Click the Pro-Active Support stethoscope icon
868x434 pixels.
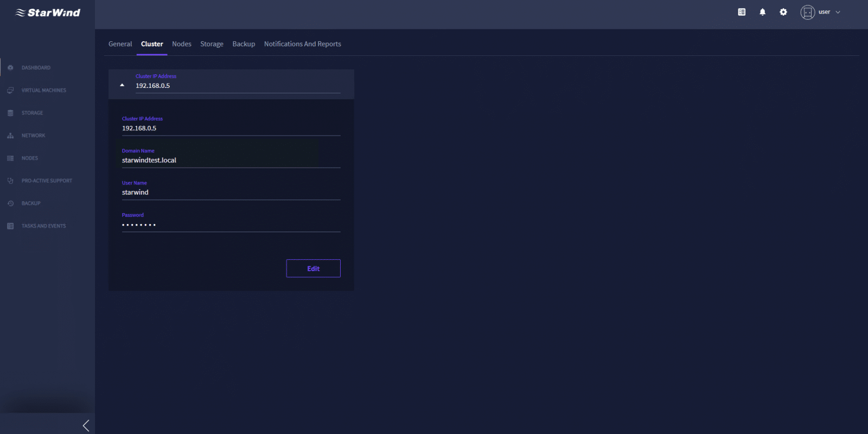(10, 181)
